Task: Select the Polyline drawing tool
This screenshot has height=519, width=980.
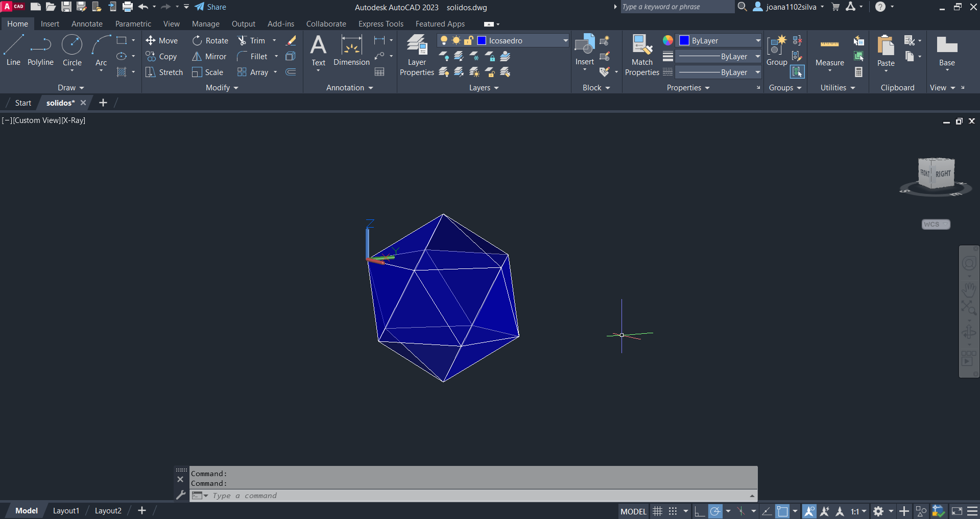Action: (40, 51)
